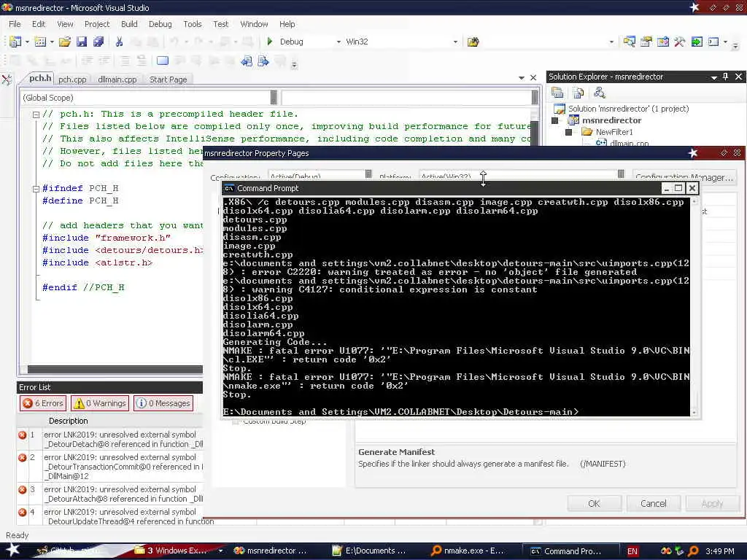747x560 pixels.
Task: Open the Toolbox hammer-and-wrench icon
Action: [679, 42]
